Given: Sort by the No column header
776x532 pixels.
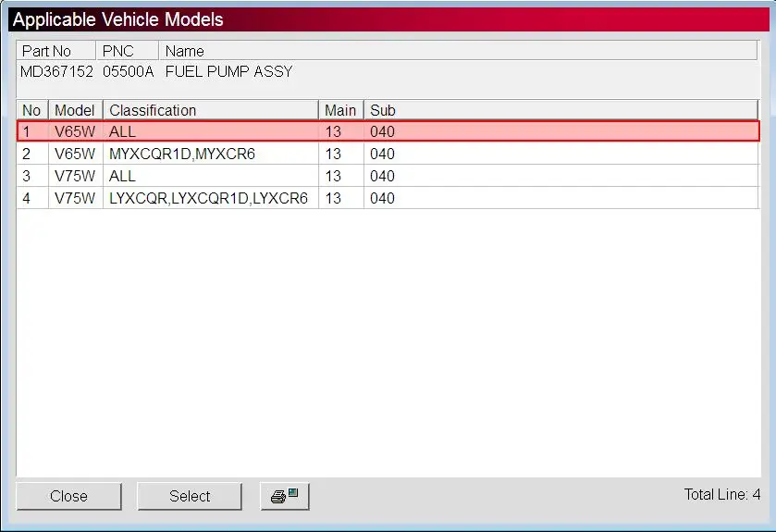Looking at the screenshot, I should [x=32, y=110].
